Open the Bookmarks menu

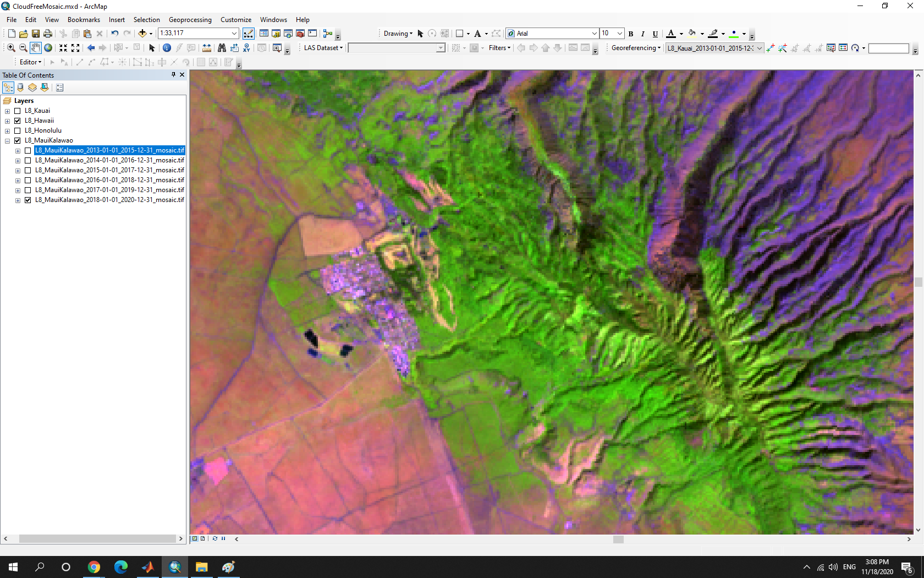click(84, 20)
